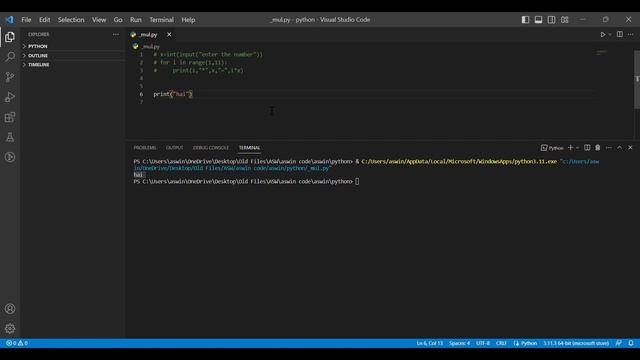Click CRLF end of line status item
Viewport: 640px width, 360px height.
click(x=501, y=343)
